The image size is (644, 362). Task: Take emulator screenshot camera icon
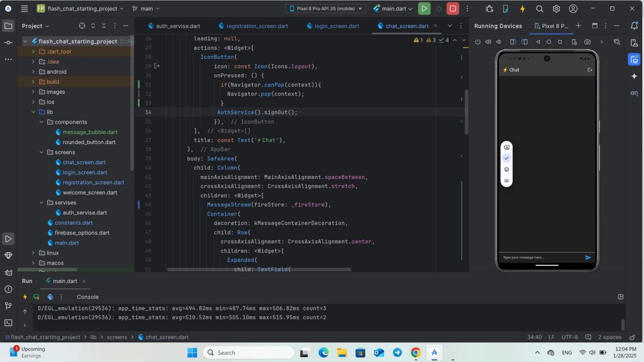click(587, 42)
